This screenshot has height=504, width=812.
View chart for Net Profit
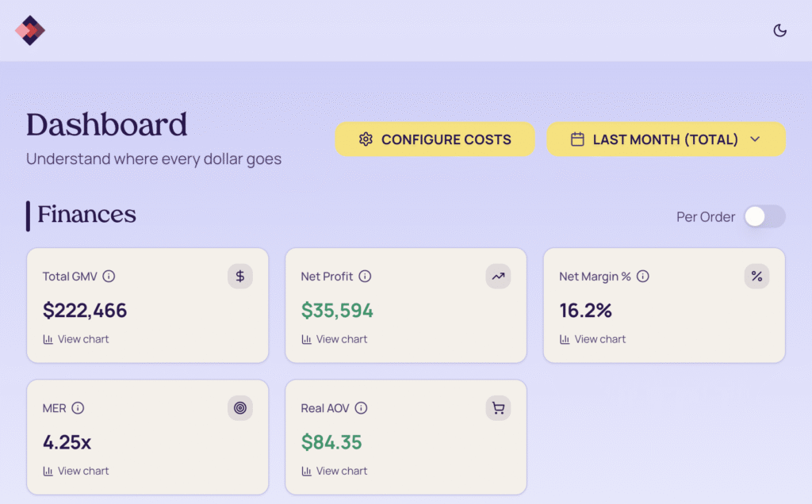tap(335, 339)
